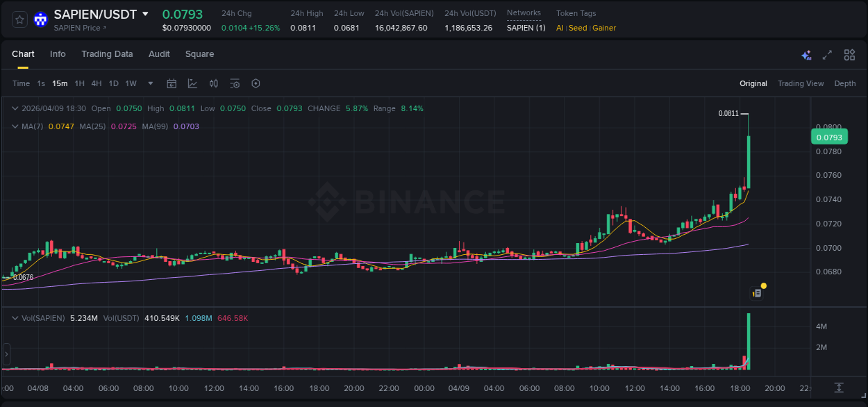Open the SAPIEN/USDT pair selector dropdown

click(x=144, y=13)
